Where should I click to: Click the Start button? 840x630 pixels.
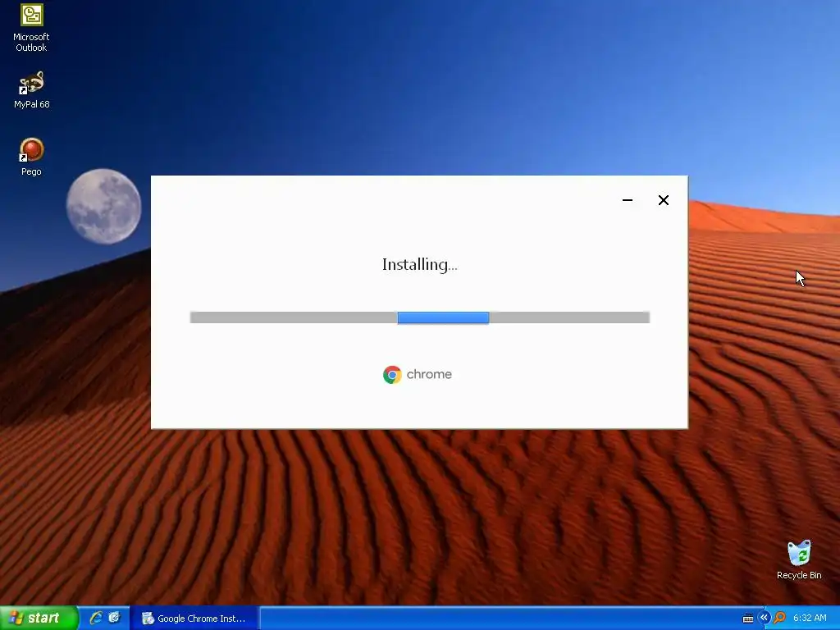[x=39, y=618]
